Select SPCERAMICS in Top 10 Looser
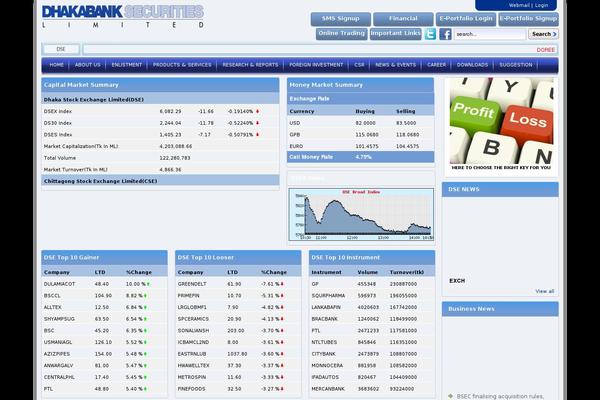600x400 pixels. pyautogui.click(x=193, y=319)
